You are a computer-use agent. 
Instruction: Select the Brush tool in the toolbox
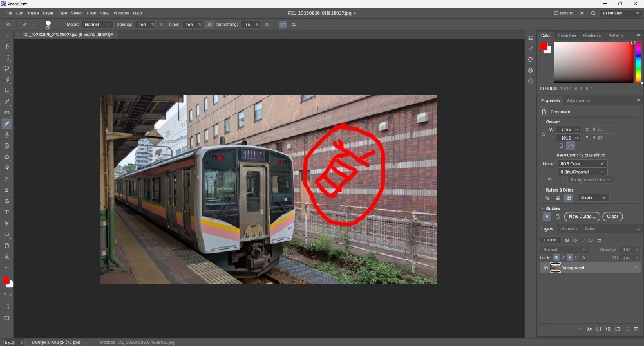[x=6, y=123]
